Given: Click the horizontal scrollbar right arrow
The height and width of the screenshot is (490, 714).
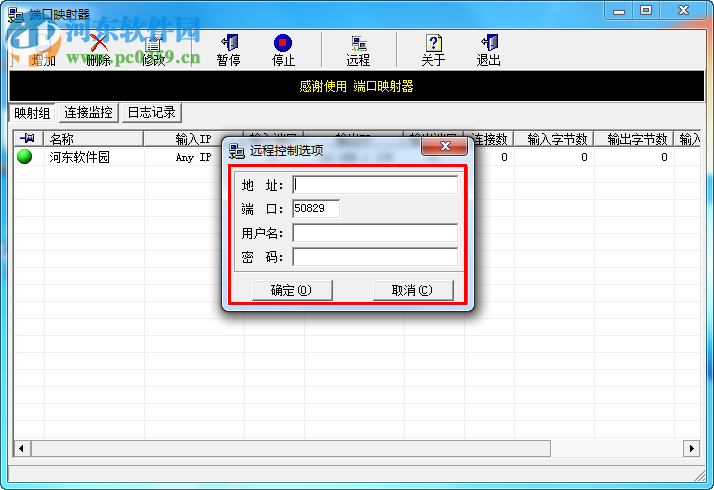Looking at the screenshot, I should point(691,448).
